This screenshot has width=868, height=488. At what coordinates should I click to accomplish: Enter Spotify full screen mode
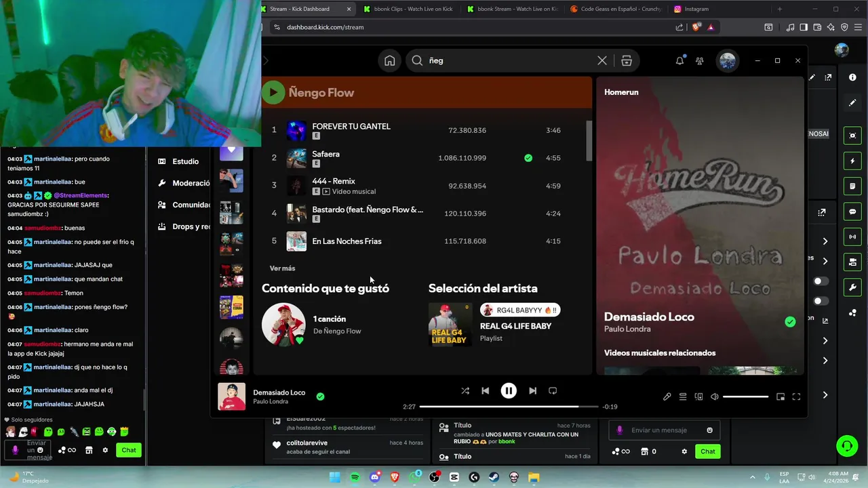tap(797, 396)
